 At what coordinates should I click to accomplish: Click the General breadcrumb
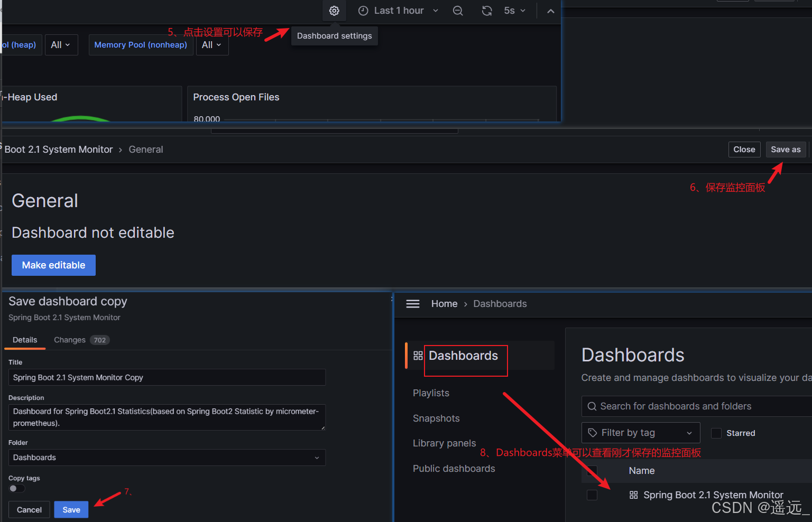coord(146,150)
